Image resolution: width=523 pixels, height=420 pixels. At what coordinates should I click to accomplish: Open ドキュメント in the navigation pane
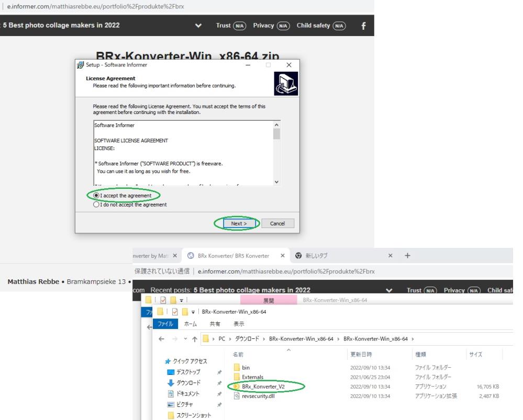click(x=188, y=394)
